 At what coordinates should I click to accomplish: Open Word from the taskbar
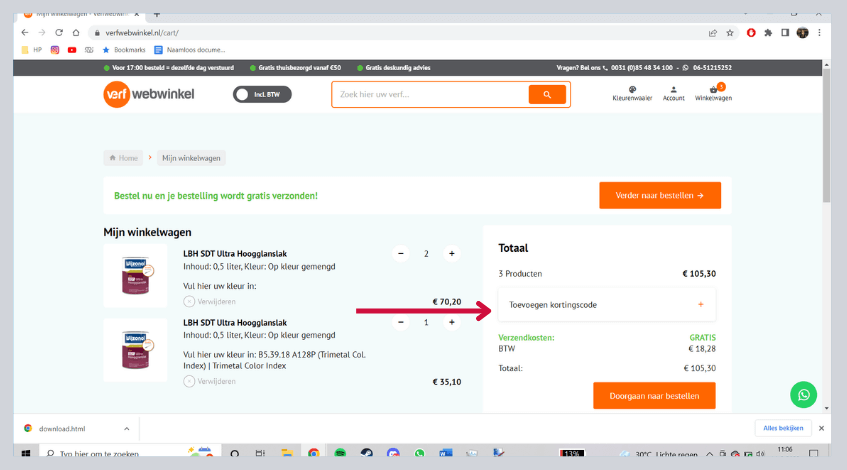coord(446,453)
